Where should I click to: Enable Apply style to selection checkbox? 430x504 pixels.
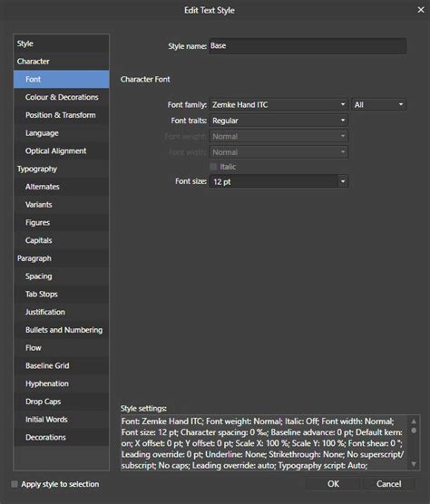[15, 484]
